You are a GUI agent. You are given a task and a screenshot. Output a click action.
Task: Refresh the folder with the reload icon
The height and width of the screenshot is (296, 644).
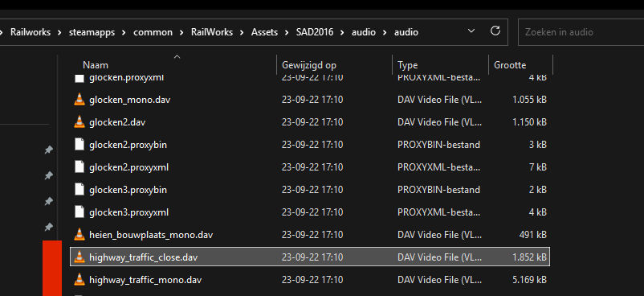click(x=495, y=31)
